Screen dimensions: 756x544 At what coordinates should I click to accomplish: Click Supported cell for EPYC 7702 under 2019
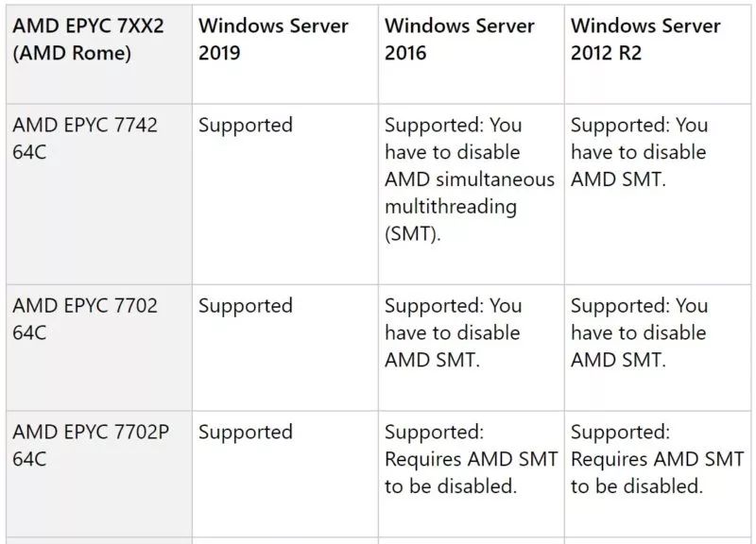[246, 306]
